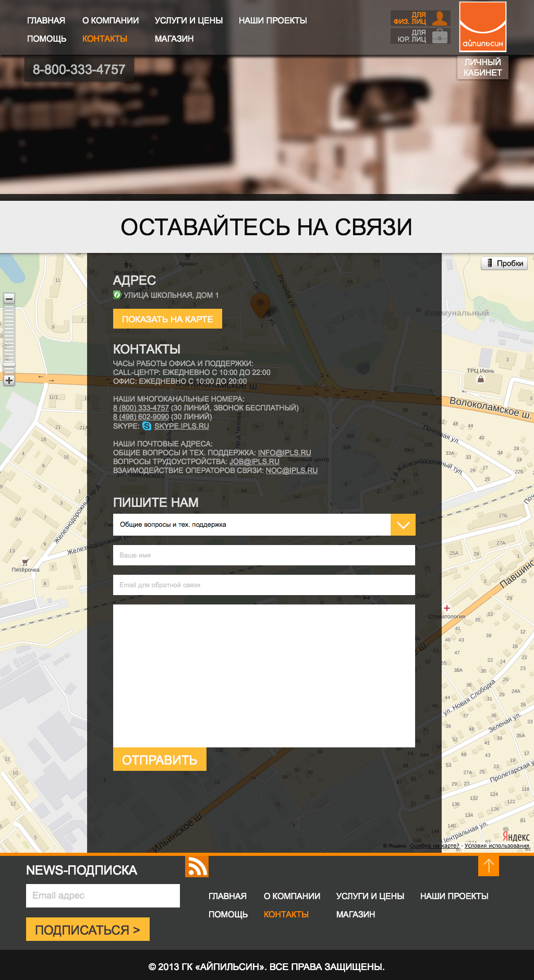Go to Наши проекты in the top menu
534x980 pixels.
273,20
